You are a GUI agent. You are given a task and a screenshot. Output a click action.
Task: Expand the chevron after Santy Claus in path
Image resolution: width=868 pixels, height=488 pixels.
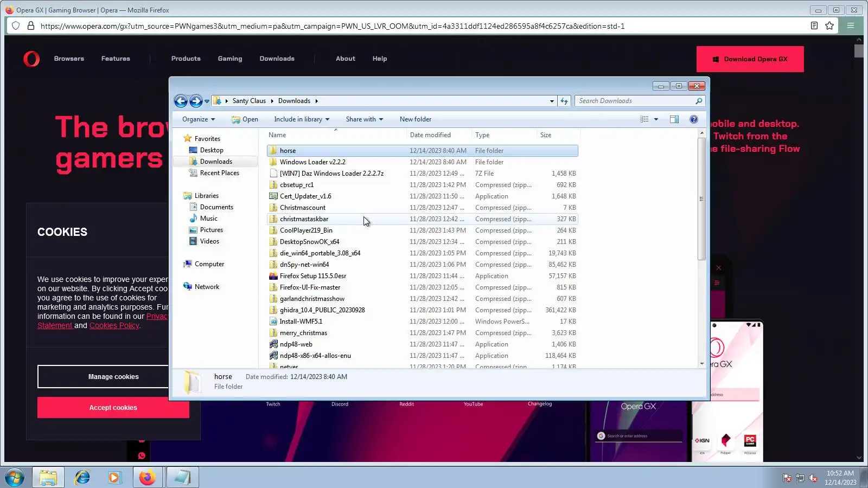[272, 101]
